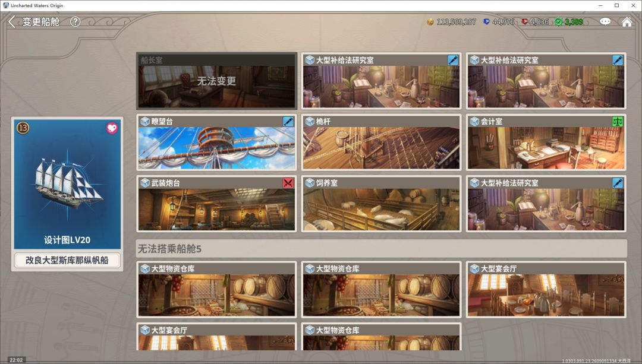Select the 武装炮台 cabin picture
Image resolution: width=642 pixels, height=364 pixels.
(216, 210)
